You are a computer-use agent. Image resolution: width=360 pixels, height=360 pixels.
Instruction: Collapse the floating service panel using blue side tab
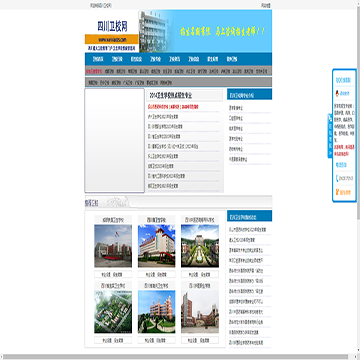pyautogui.click(x=329, y=136)
